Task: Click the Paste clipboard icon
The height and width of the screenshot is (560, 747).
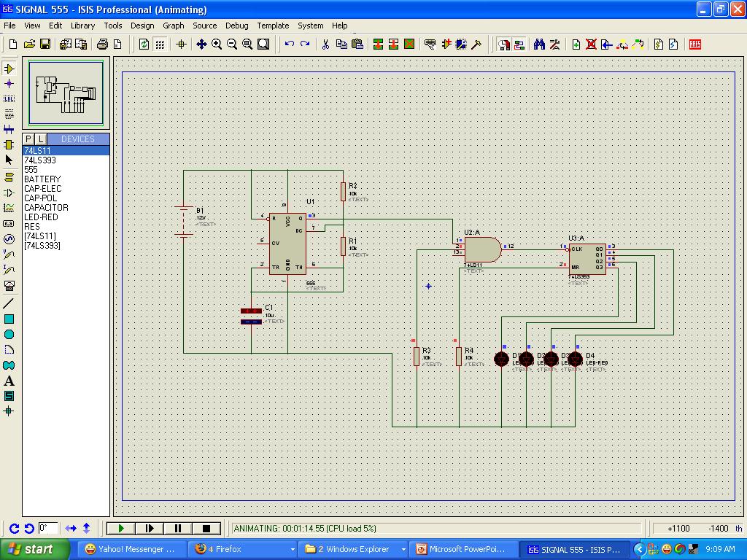Action: point(357,44)
